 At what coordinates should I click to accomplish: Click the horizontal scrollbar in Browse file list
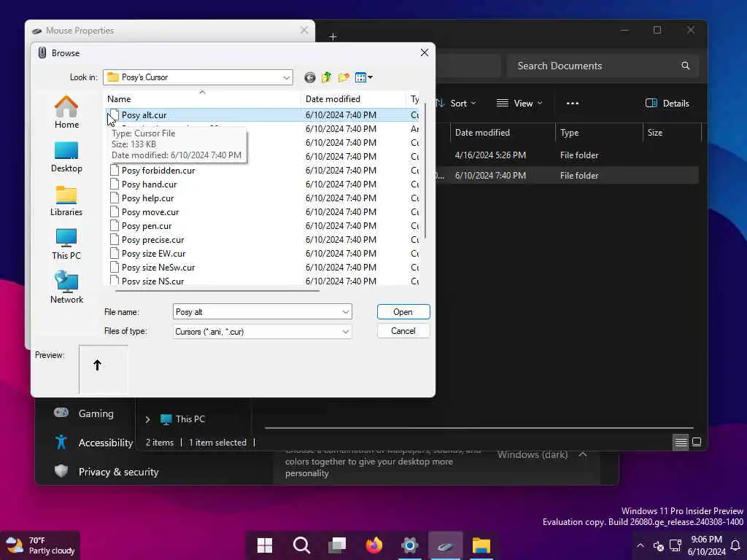coord(217,290)
